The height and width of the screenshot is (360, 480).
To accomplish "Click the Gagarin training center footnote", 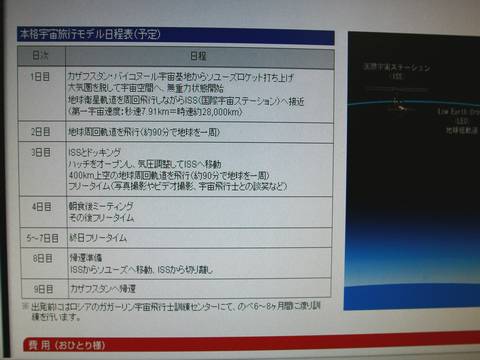I will [172, 311].
